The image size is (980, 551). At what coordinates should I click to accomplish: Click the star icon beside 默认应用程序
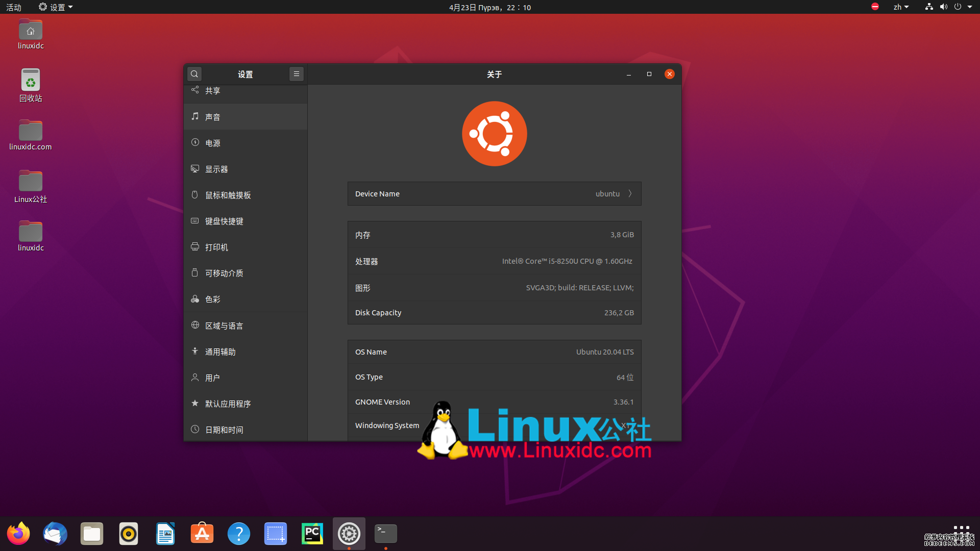pyautogui.click(x=195, y=403)
